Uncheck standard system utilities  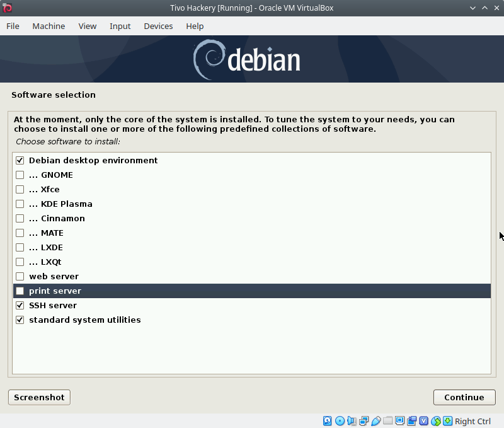(x=20, y=320)
